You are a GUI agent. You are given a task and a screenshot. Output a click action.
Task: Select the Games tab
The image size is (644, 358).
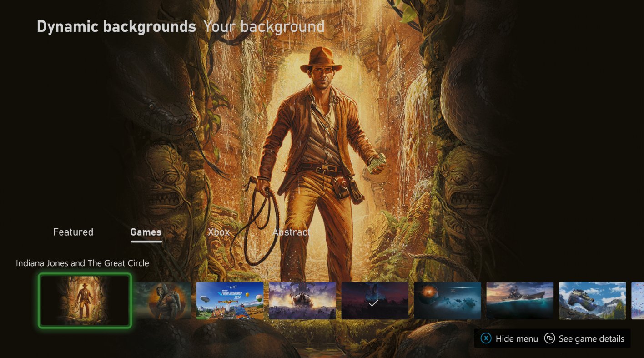pyautogui.click(x=146, y=232)
